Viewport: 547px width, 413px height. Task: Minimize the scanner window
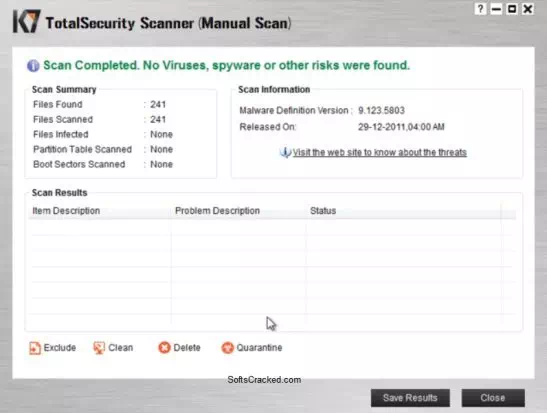(496, 9)
